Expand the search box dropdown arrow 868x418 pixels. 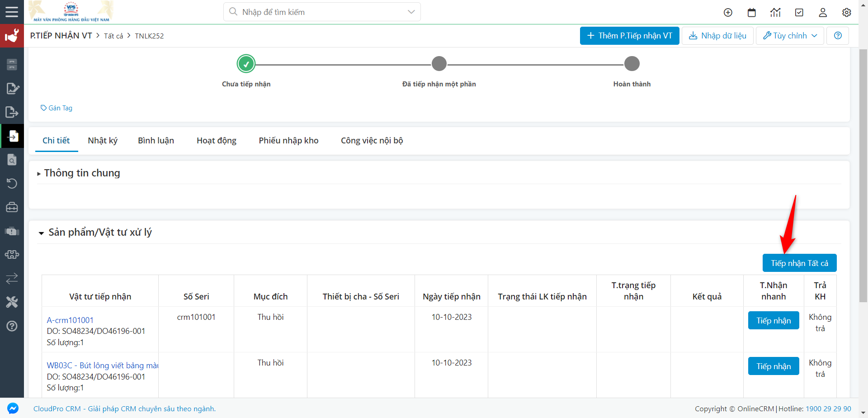click(x=411, y=12)
